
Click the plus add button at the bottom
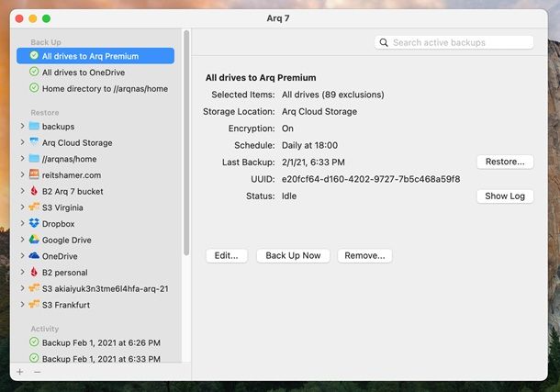(20, 372)
